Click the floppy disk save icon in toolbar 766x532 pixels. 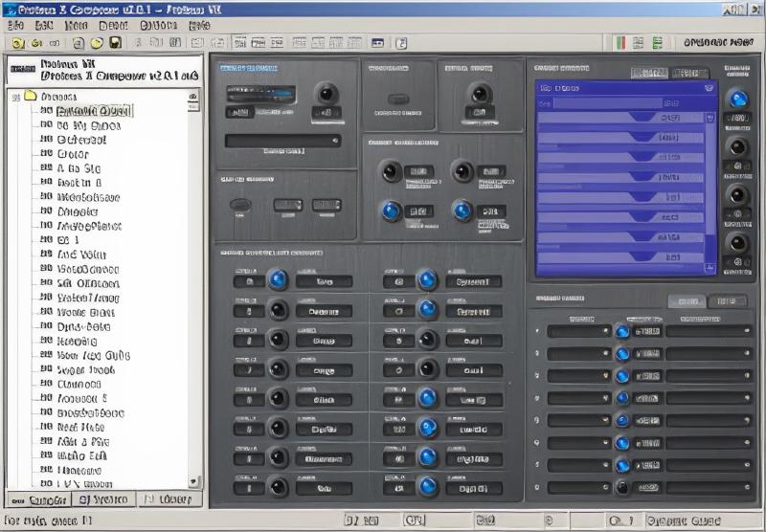[115, 43]
